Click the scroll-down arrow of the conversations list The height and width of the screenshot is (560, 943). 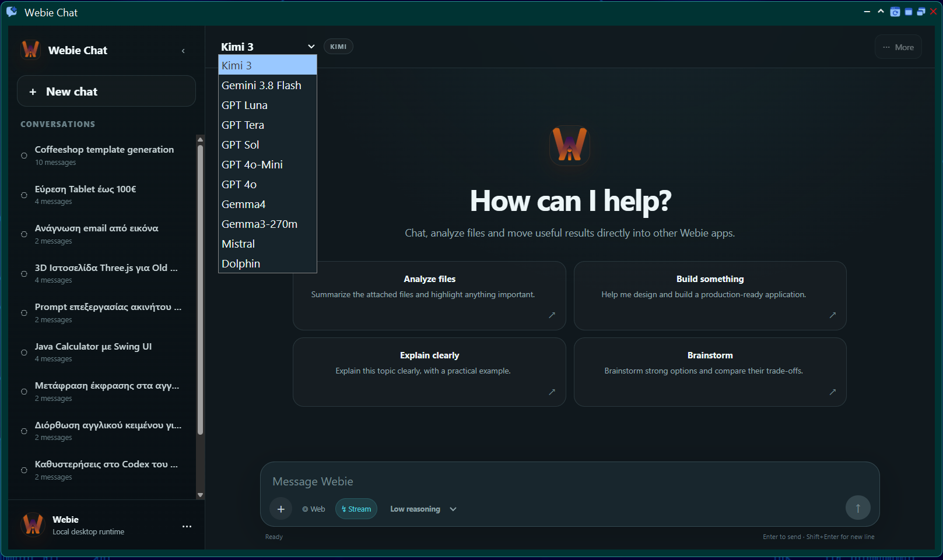(x=200, y=495)
